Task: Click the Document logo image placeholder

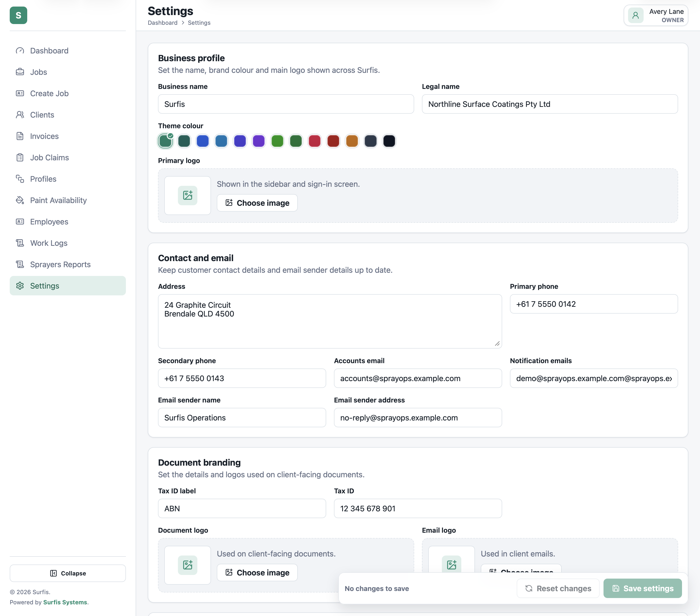Action: point(188,565)
